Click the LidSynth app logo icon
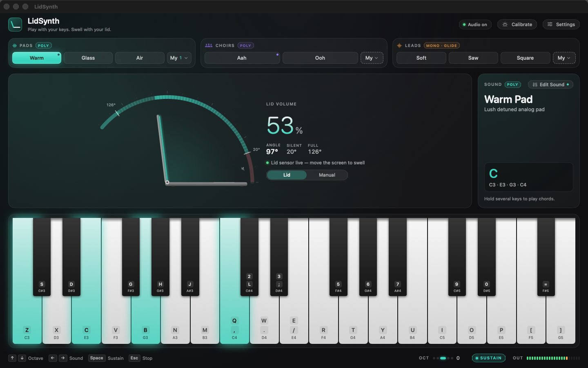Screen dimensions: 588x368 click(x=15, y=25)
